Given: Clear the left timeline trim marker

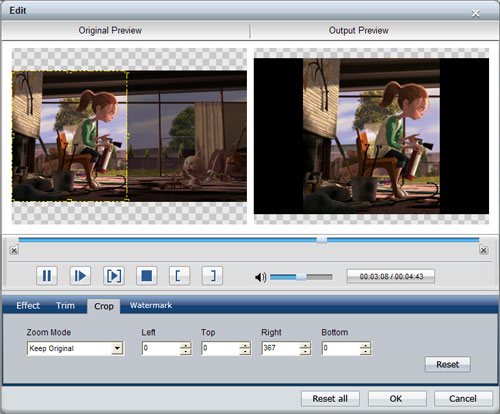Looking at the screenshot, I should tap(14, 250).
